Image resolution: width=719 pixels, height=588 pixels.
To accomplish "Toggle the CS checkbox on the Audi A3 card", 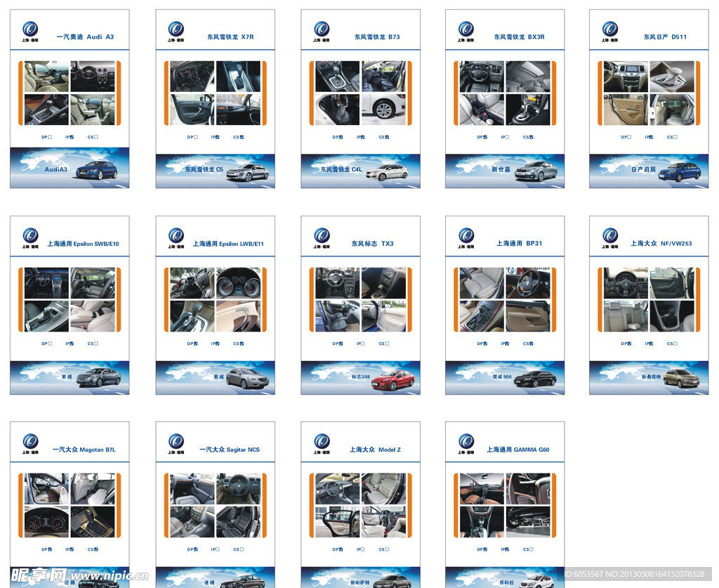I will tap(95, 137).
